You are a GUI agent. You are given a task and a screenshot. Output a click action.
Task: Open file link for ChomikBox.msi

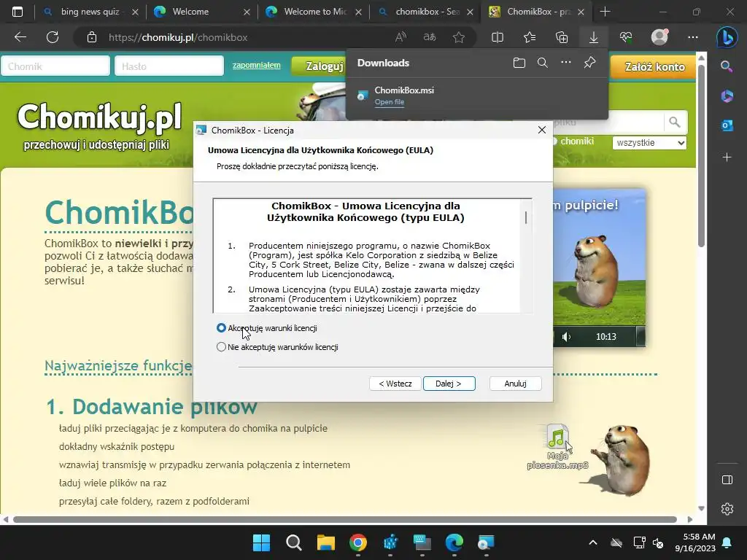(390, 102)
